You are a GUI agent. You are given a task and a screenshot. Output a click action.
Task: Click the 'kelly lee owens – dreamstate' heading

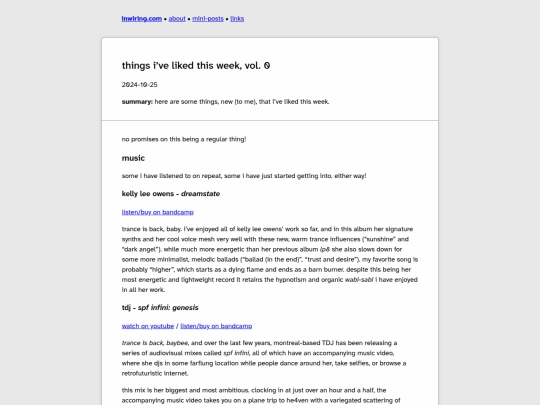[171, 194]
